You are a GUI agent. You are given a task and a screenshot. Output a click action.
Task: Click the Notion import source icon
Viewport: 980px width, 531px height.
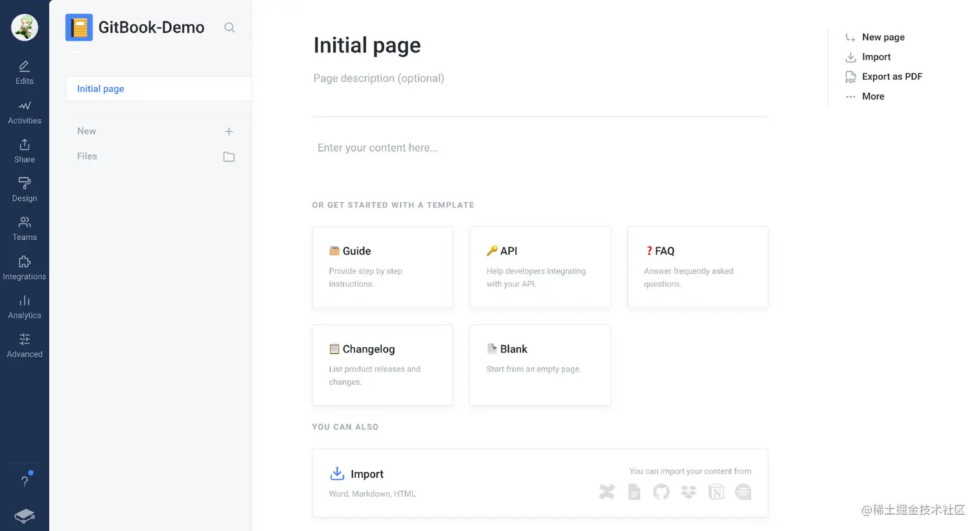pyautogui.click(x=716, y=492)
